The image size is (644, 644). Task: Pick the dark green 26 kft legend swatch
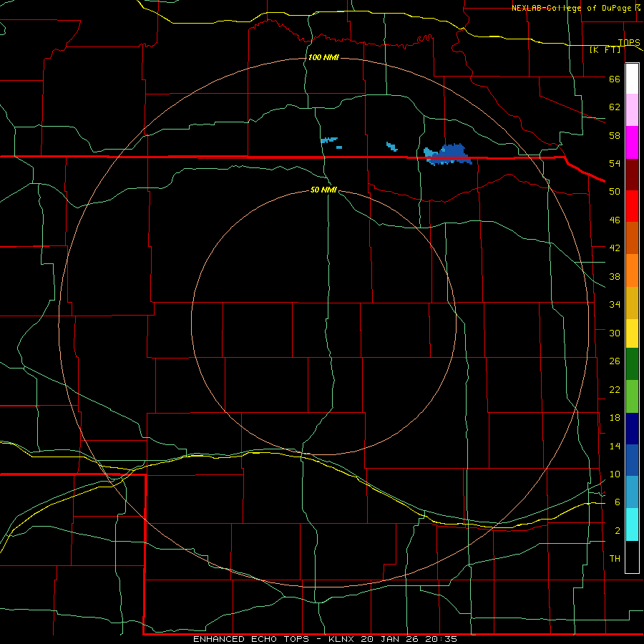632,364
